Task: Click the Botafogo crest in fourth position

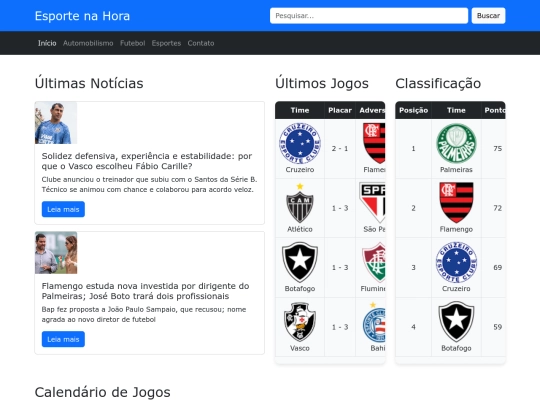Action: tap(456, 322)
